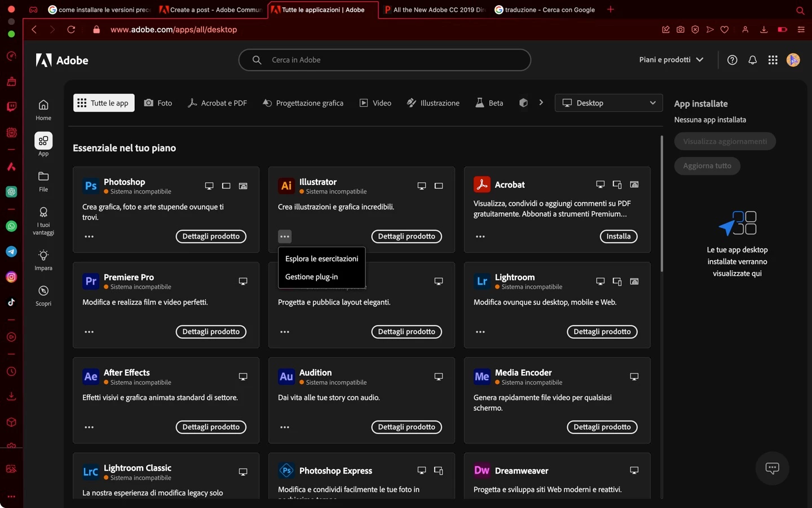Open Audition Dettagli prodotto
Screen dimensions: 812x508
(x=407, y=427)
